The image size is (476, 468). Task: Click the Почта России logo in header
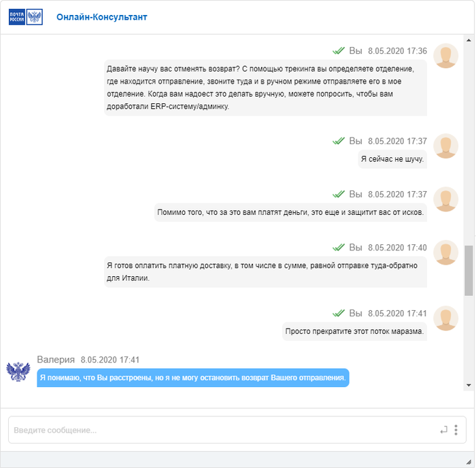click(17, 17)
